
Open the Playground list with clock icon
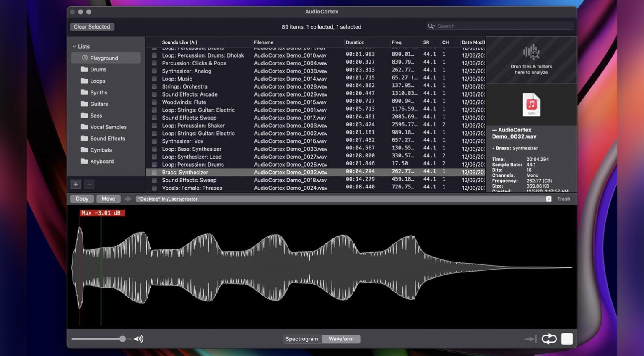coord(106,58)
